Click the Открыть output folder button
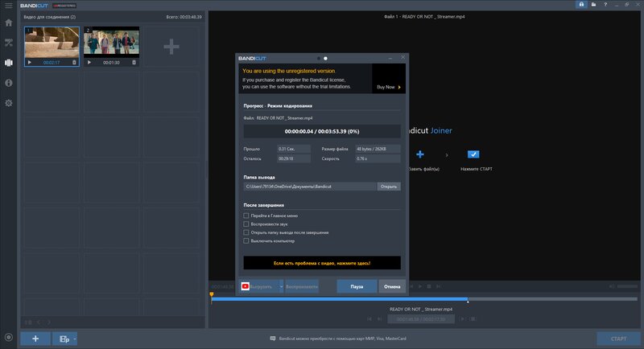 point(389,187)
